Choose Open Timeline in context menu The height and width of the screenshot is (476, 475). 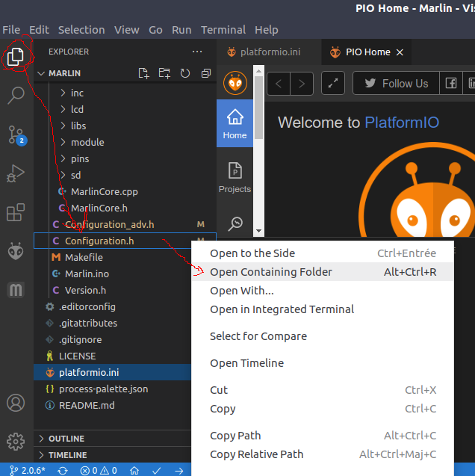(x=323, y=362)
